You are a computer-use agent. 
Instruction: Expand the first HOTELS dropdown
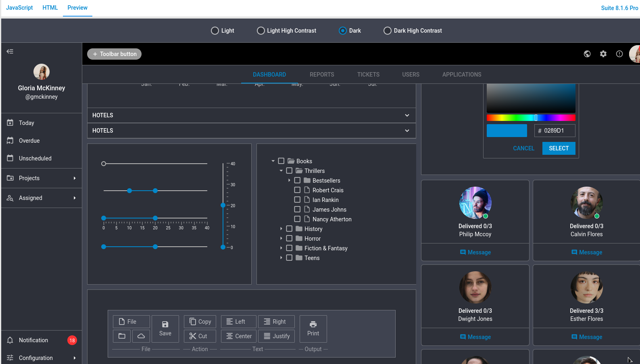click(x=407, y=115)
